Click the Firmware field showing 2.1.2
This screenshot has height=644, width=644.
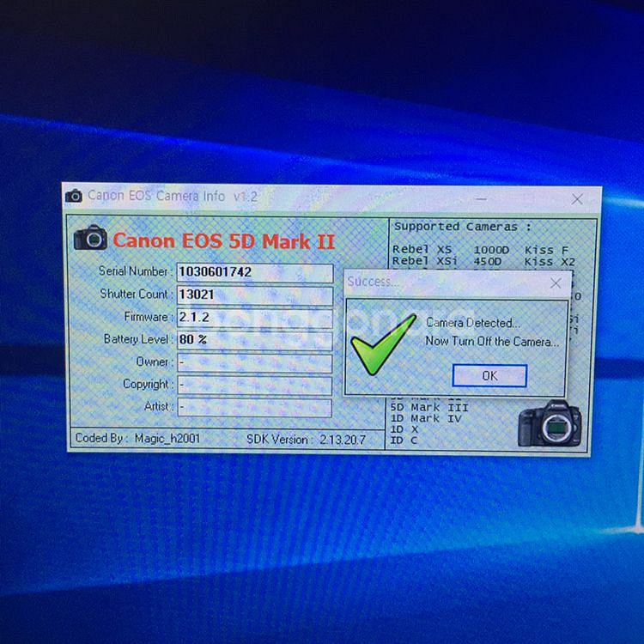pyautogui.click(x=254, y=317)
